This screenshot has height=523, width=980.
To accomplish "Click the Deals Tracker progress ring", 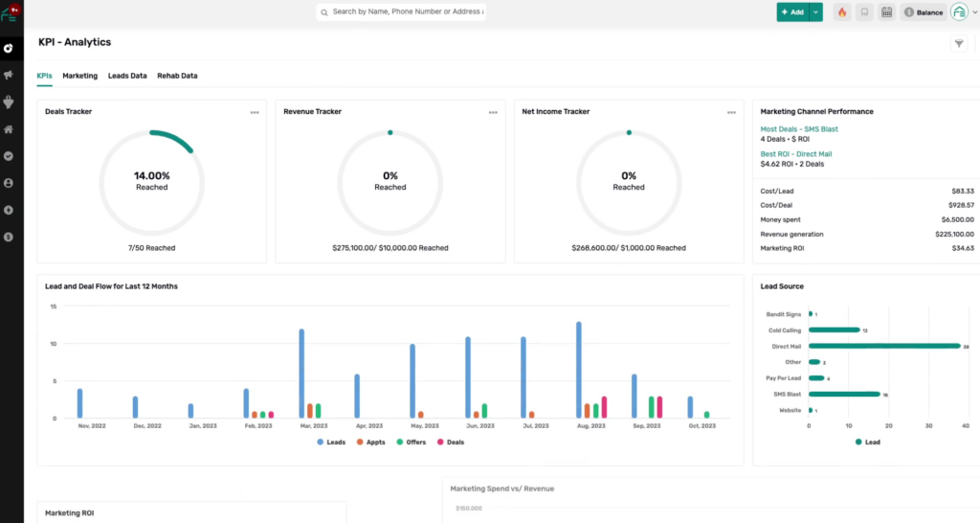I will pos(152,183).
